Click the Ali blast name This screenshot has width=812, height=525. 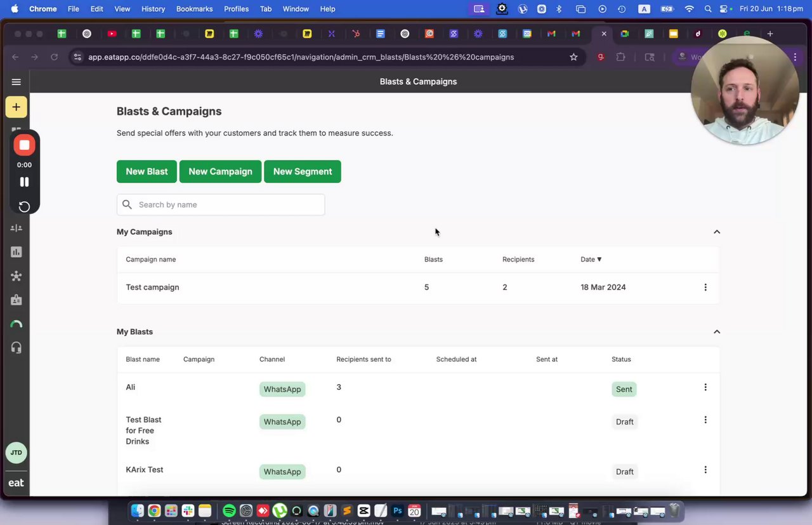(x=131, y=387)
